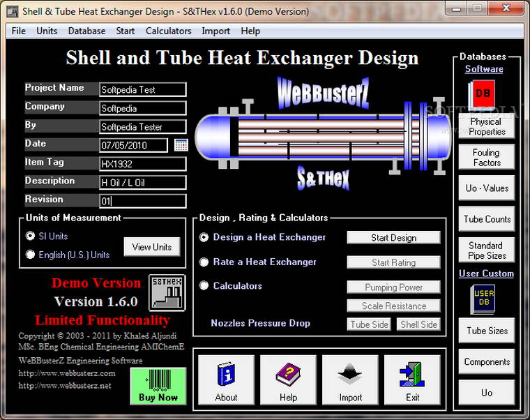This screenshot has height=420, width=530.
Task: Open Fouling Factors database
Action: tap(486, 157)
